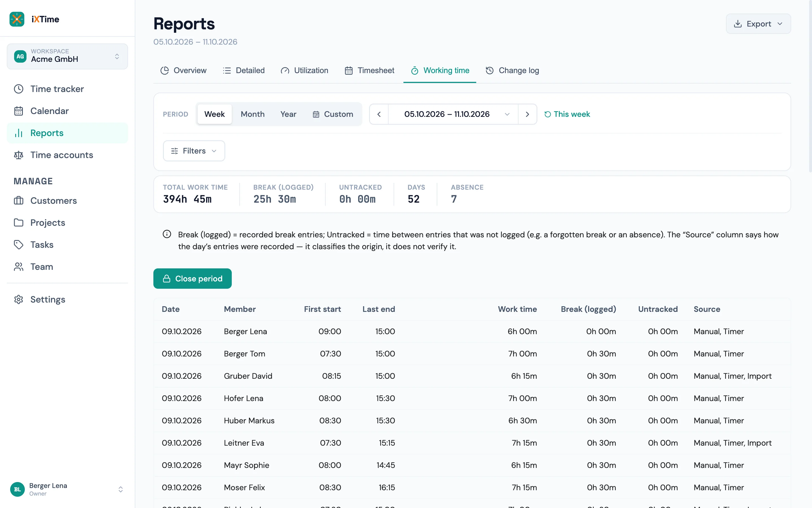This screenshot has height=508, width=812.
Task: Switch to the Change log tab
Action: [x=512, y=71]
